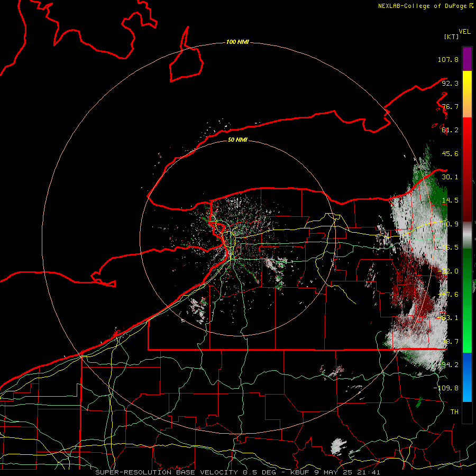Click the 76.7 legend value
This screenshot has width=476, height=476.
[x=450, y=106]
